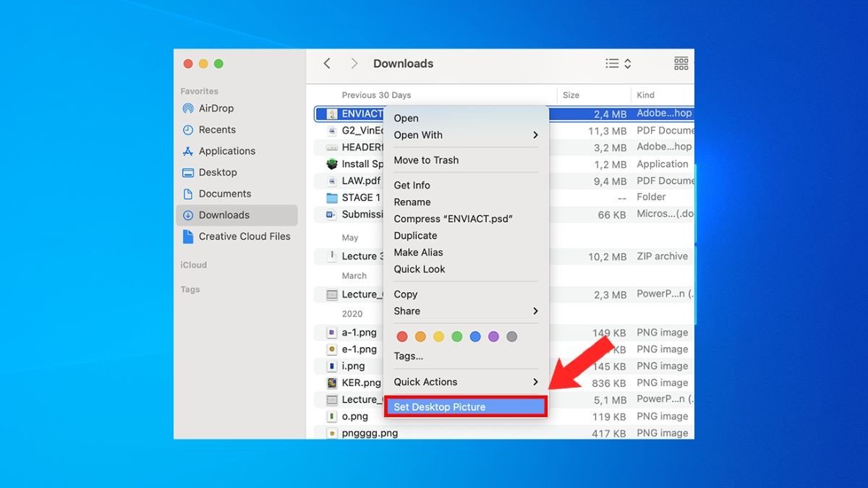Expand the Share submenu
The height and width of the screenshot is (488, 868).
pos(535,311)
